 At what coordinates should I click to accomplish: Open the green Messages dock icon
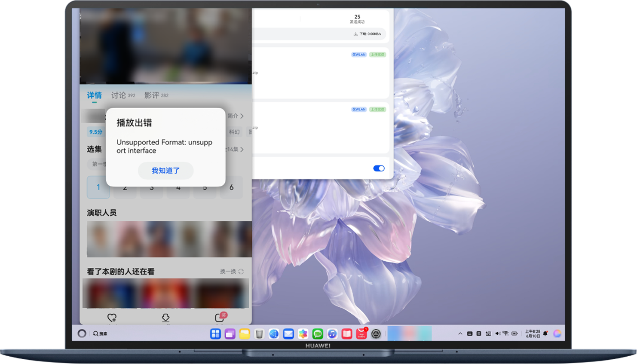coord(318,333)
